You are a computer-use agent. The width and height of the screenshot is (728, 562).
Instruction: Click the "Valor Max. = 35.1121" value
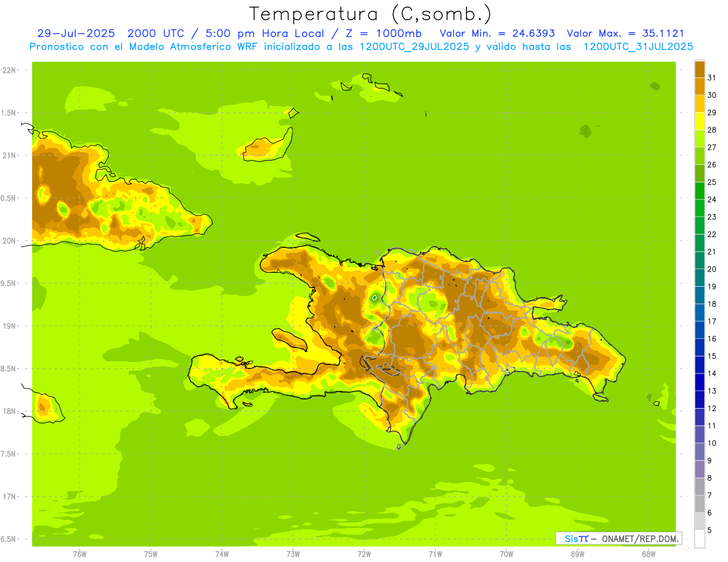[x=625, y=33]
